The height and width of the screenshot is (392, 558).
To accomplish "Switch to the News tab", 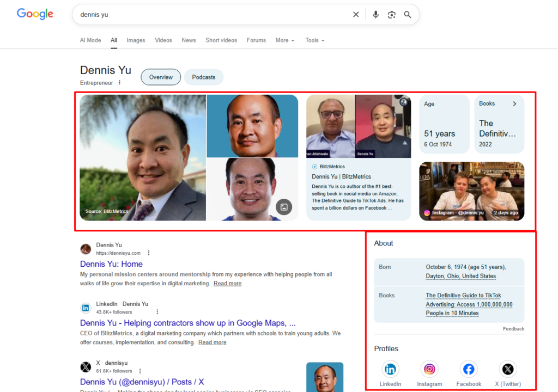I will (x=189, y=40).
